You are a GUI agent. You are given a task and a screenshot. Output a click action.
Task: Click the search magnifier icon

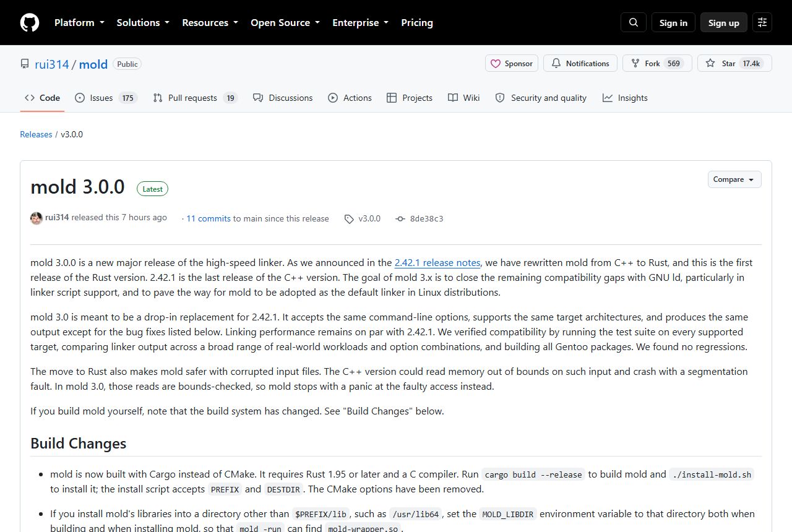pyautogui.click(x=634, y=23)
